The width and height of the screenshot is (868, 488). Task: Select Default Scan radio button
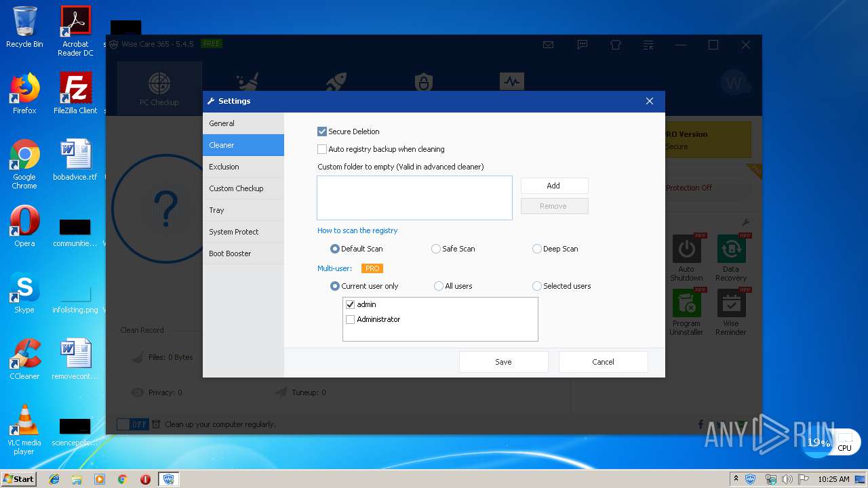pos(335,249)
